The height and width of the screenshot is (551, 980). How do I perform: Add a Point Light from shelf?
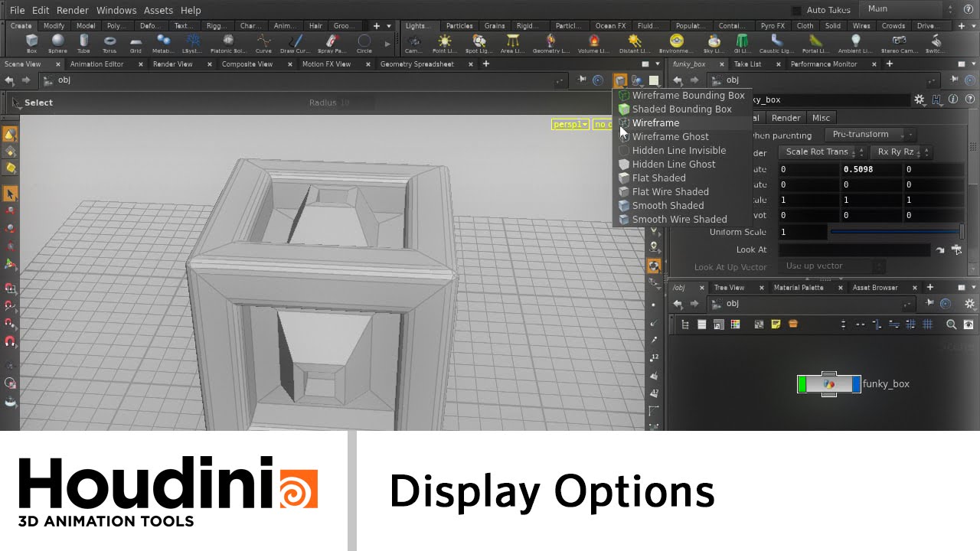(445, 44)
